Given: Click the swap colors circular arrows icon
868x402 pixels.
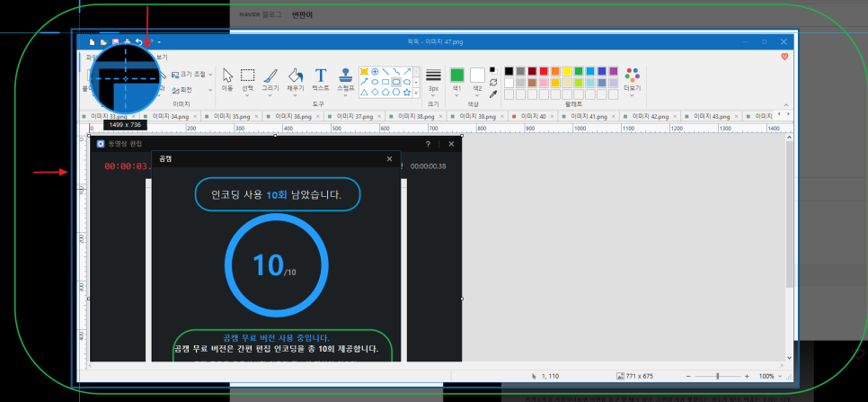Looking at the screenshot, I should tap(493, 82).
